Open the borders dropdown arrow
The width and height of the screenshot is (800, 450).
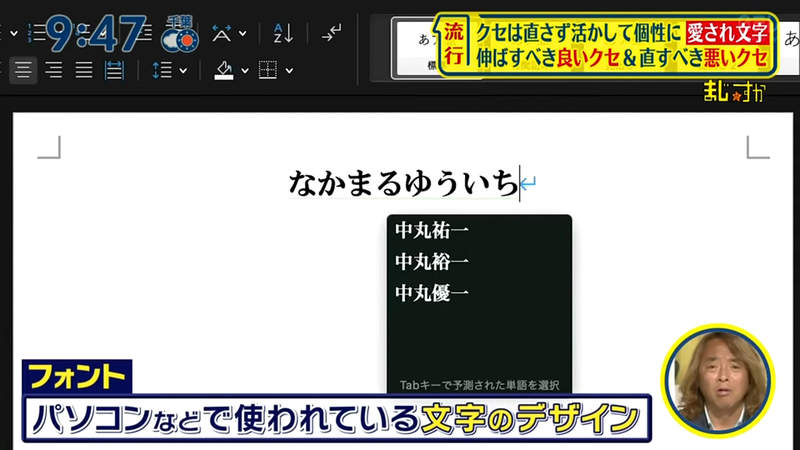pyautogui.click(x=289, y=71)
